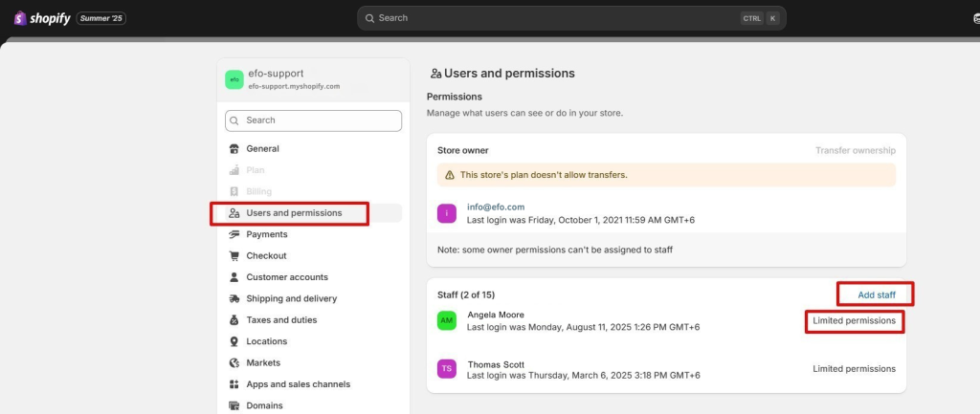Open Domains settings

264,405
